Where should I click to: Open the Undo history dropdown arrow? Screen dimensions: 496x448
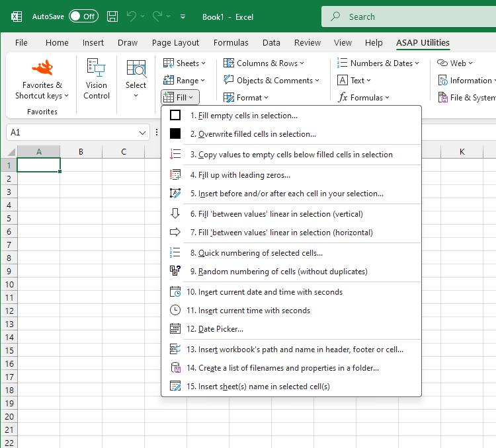143,17
